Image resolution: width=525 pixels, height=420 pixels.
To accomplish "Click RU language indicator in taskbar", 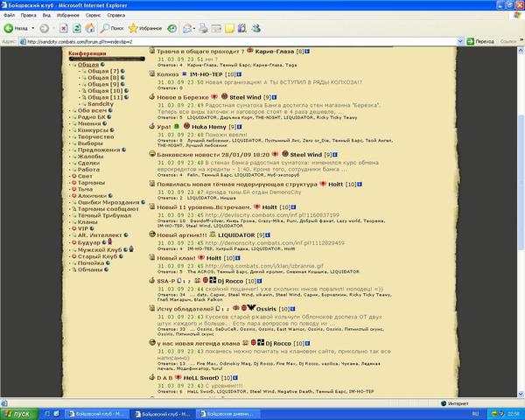I will pos(475,414).
